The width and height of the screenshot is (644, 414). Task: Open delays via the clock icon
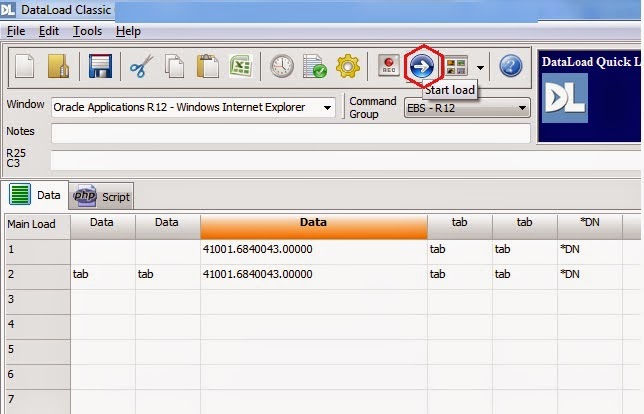[282, 66]
